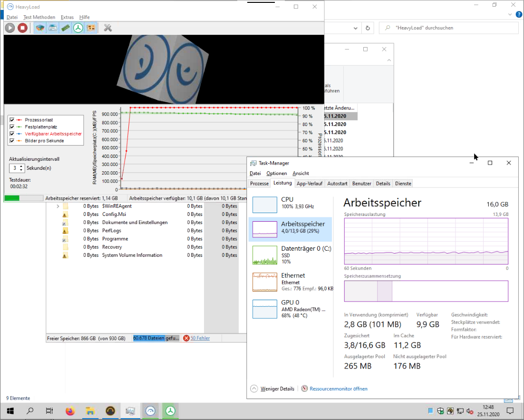Image resolution: width=524 pixels, height=420 pixels.
Task: Toggle the CPU stress test icon
Action: tap(41, 28)
